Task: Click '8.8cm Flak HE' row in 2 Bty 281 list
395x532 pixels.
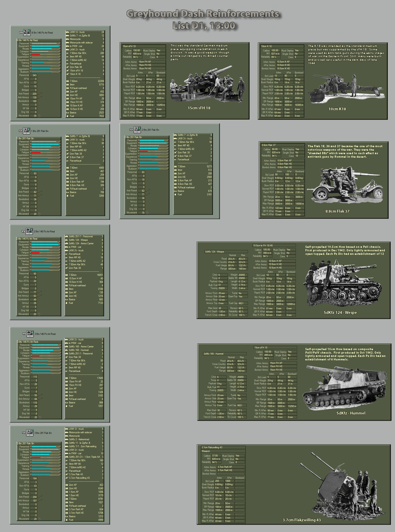Action: (193, 184)
